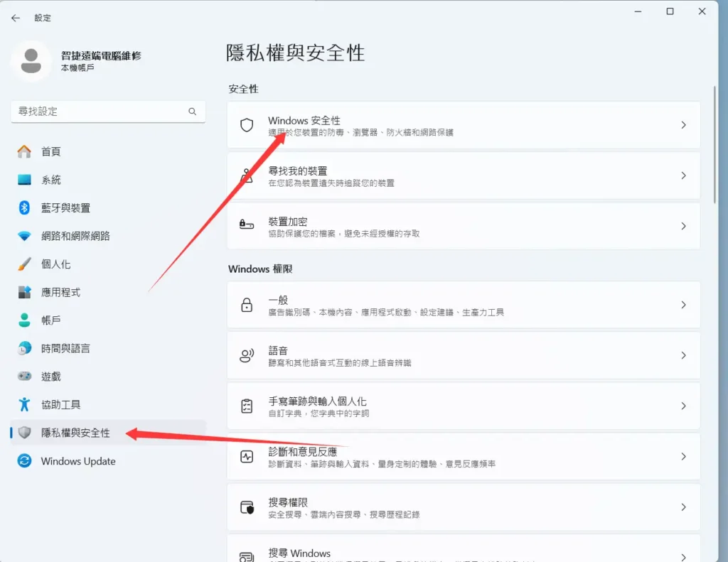Viewport: 728px width, 562px height.
Task: Click the paintbrush icon for 個人化
Action: coord(24,264)
